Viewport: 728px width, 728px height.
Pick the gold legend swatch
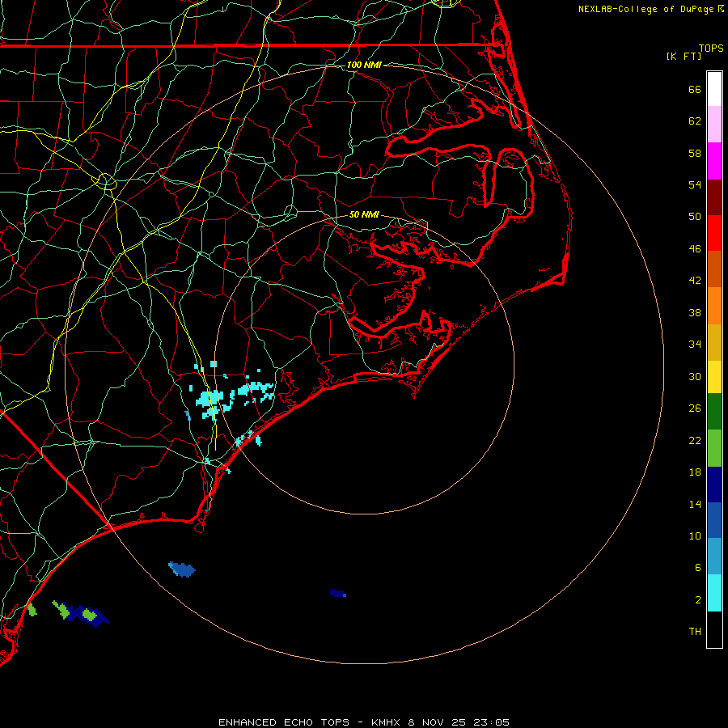[714, 343]
